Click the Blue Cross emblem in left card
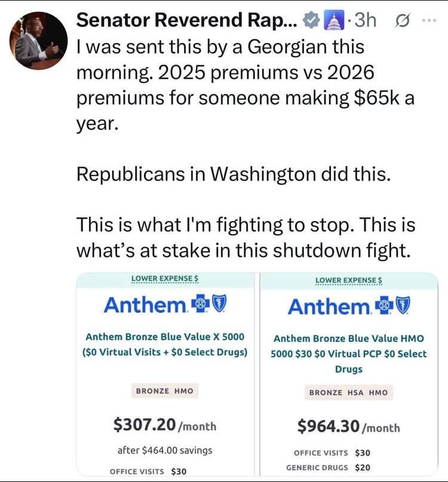 coord(200,305)
